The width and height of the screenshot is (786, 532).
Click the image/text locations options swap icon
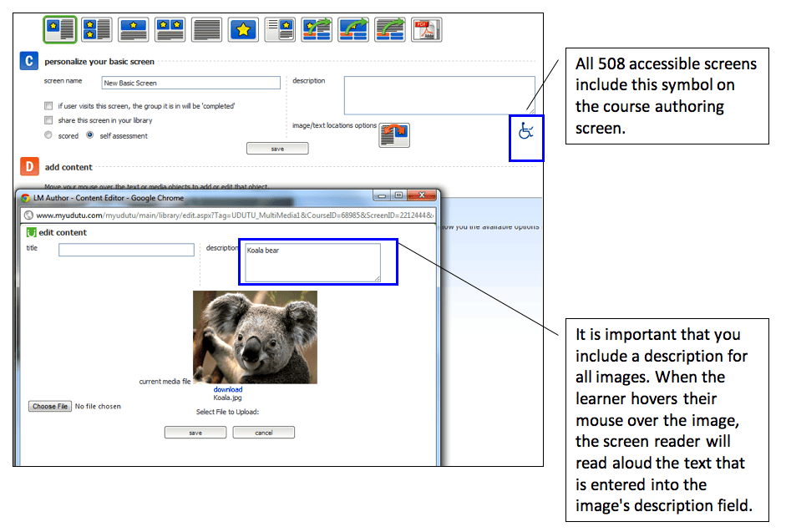394,134
